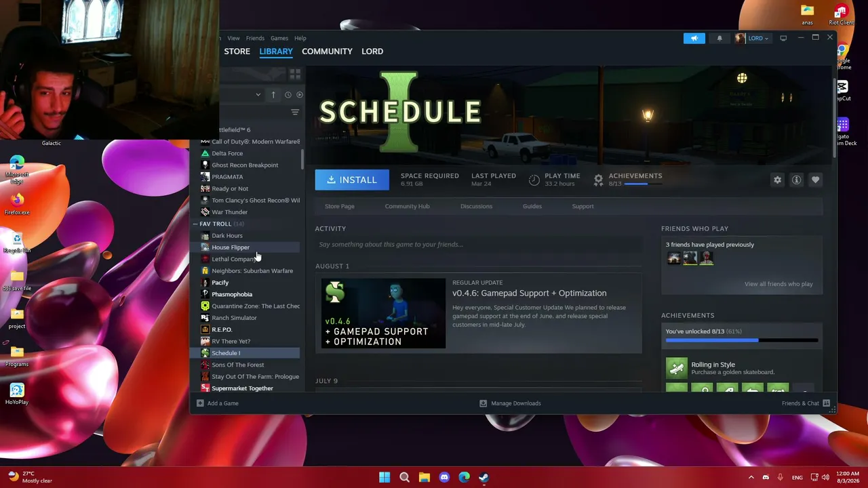
Task: Open the Rolling in Style achievement icon
Action: click(677, 368)
